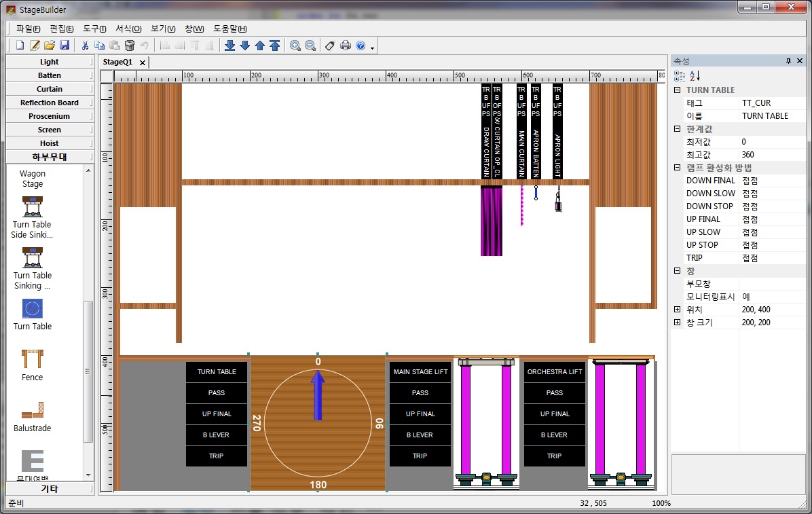The width and height of the screenshot is (812, 514).
Task: Choose the Fence palette item
Action: pyautogui.click(x=32, y=365)
